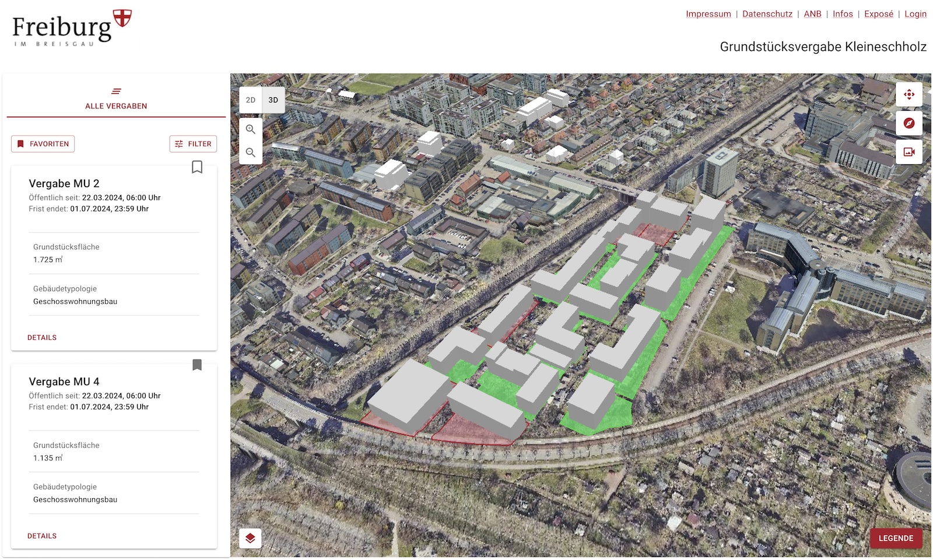The image size is (933, 560).
Task: Zoom out of the map
Action: pyautogui.click(x=251, y=153)
